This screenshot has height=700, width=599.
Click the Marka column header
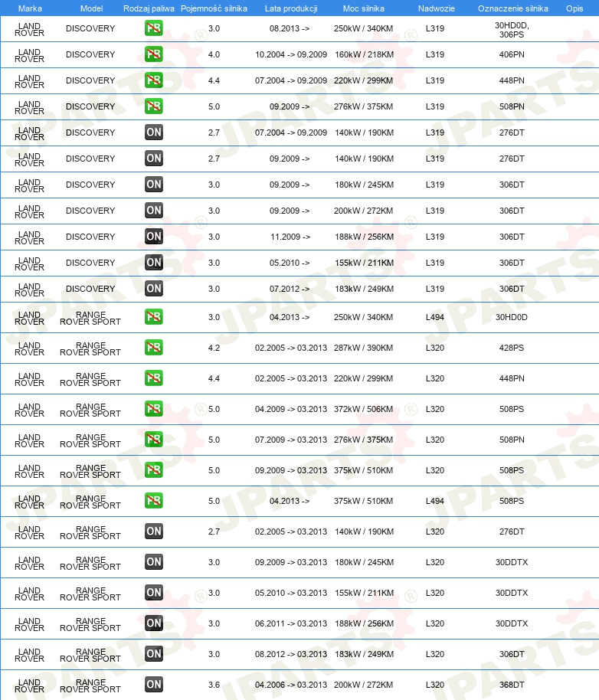[x=30, y=8]
